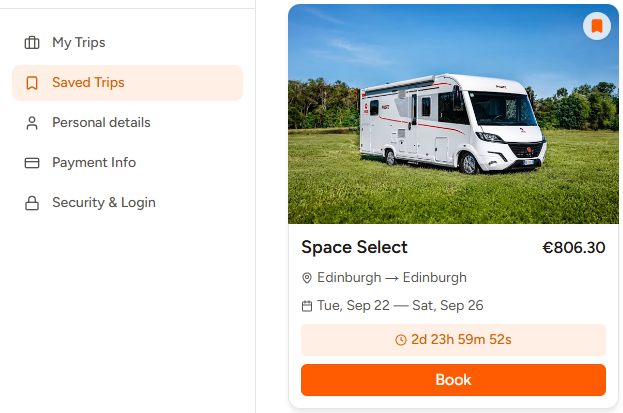Click the person icon beside Personal details

32,123
